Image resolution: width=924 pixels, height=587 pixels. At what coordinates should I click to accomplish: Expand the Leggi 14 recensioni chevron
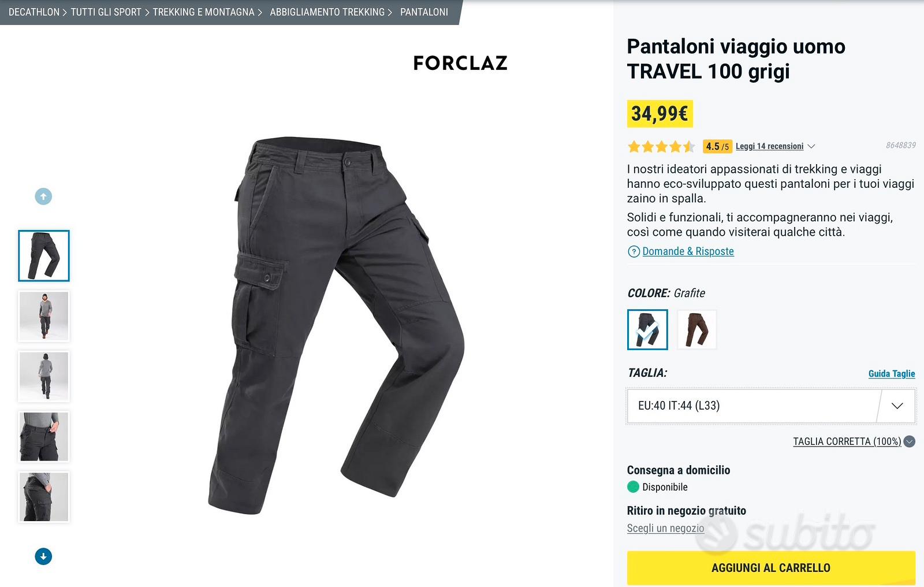811,146
